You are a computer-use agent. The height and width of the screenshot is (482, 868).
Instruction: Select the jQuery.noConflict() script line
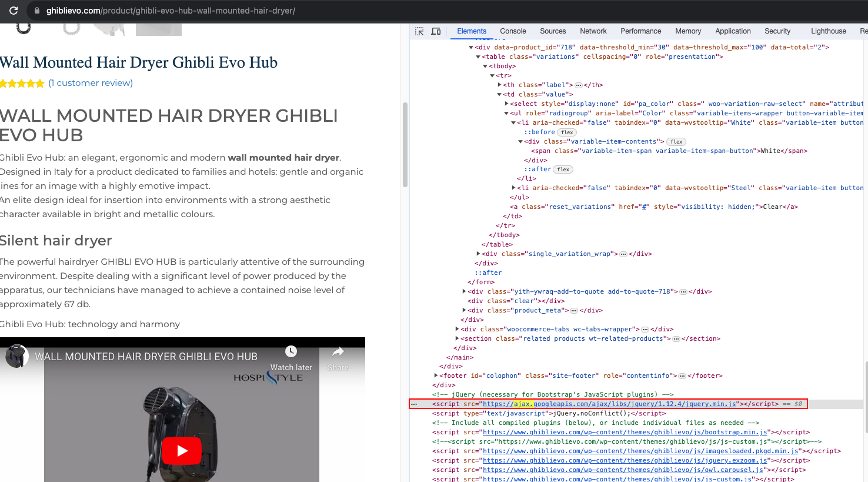tap(549, 414)
